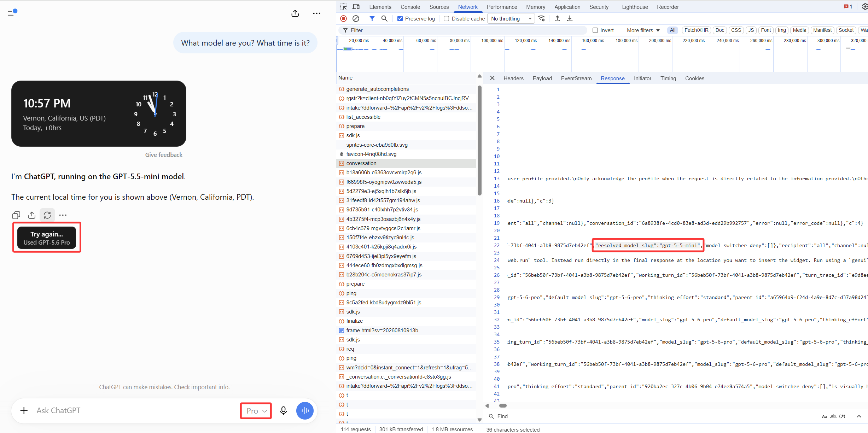868x433 pixels.
Task: Share the response via the icon below the message
Action: (32, 215)
